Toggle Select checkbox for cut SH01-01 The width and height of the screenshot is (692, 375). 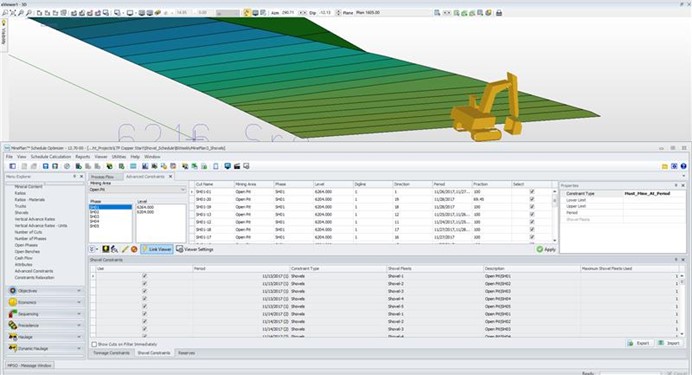(532, 192)
